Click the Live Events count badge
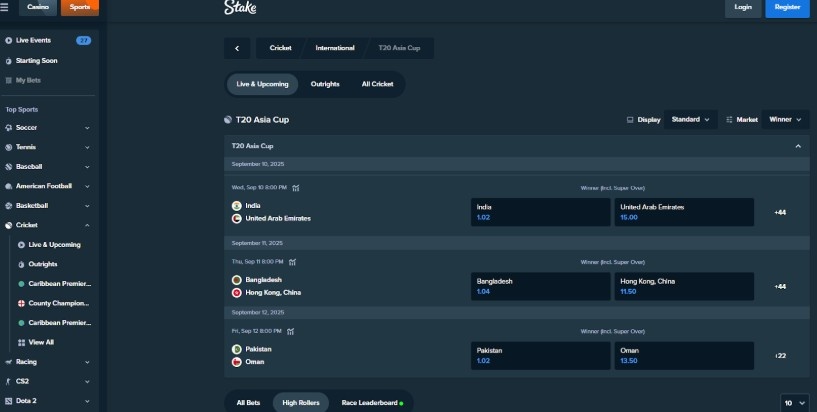This screenshot has width=817, height=412. click(83, 41)
